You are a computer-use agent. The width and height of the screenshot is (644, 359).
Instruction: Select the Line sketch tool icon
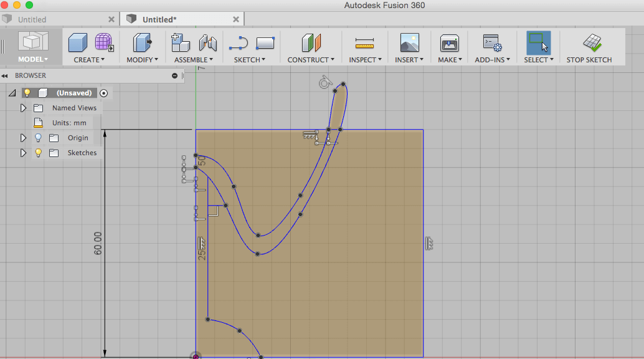coord(238,43)
